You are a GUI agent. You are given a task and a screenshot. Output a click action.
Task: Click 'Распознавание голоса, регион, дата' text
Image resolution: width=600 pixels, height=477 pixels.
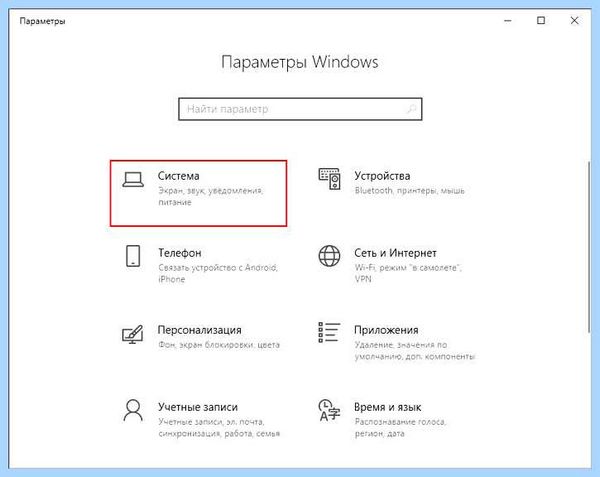click(x=400, y=428)
